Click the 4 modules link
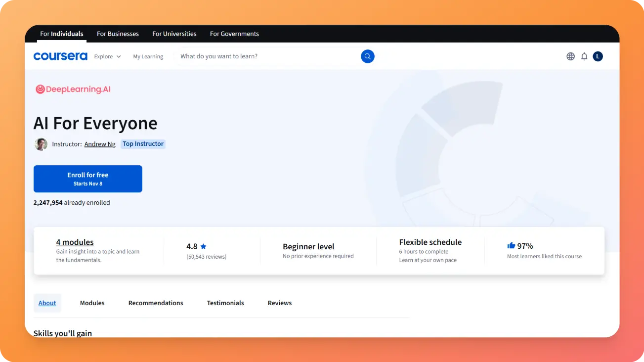This screenshot has width=644, height=362. (x=75, y=242)
